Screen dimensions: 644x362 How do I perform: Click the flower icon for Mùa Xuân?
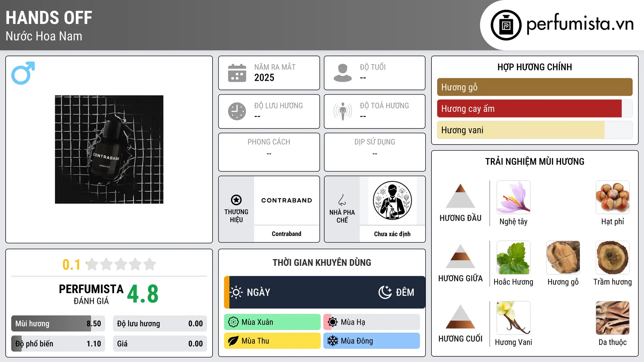coord(233,322)
